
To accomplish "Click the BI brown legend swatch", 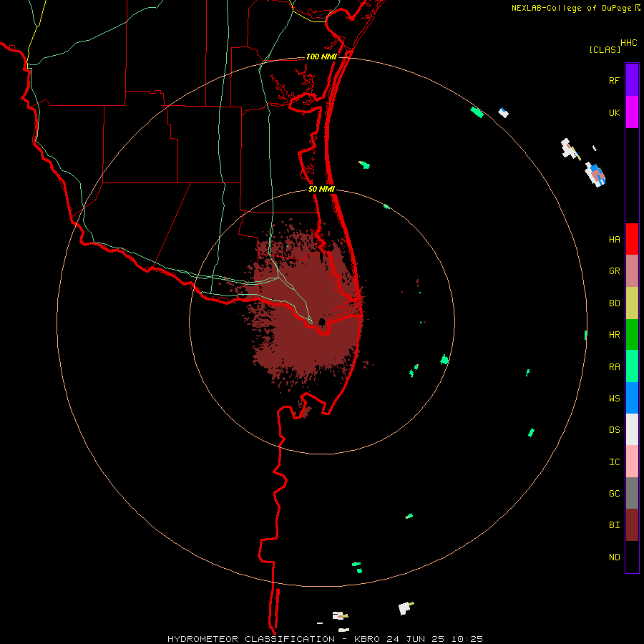I will point(632,525).
